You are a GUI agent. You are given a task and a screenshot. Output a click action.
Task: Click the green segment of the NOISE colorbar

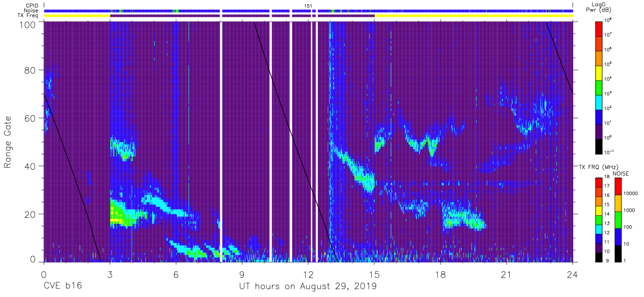click(x=618, y=219)
